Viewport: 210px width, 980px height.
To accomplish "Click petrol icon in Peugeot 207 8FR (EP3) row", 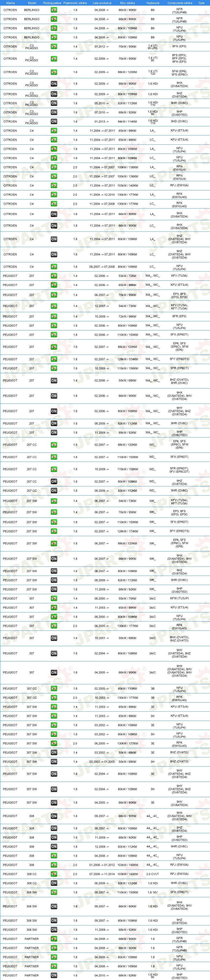I will [54, 316].
